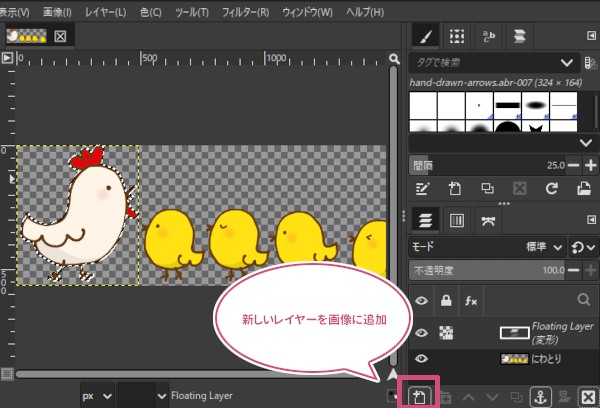Lower the selected layer one step
The height and width of the screenshot is (408, 600).
click(492, 398)
